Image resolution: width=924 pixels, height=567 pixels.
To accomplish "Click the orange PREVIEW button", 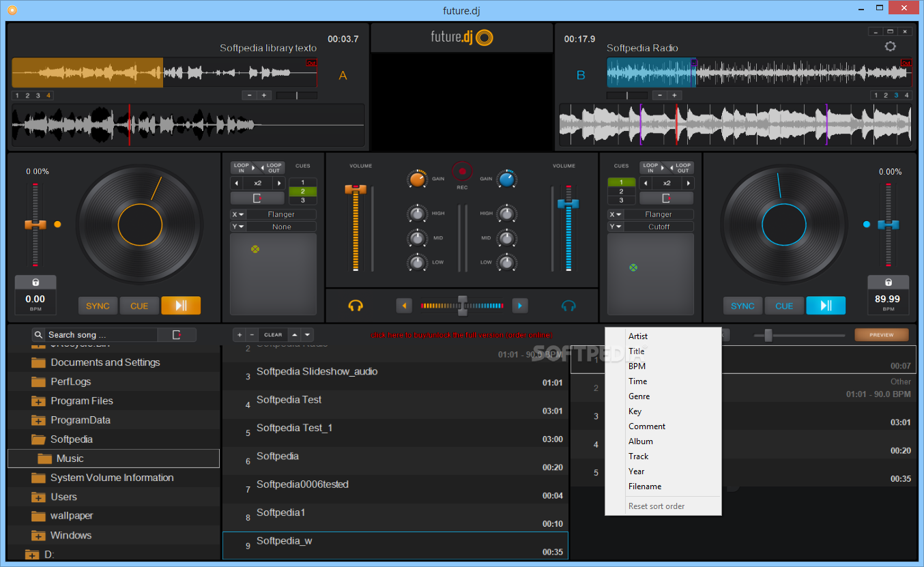I will coord(882,334).
